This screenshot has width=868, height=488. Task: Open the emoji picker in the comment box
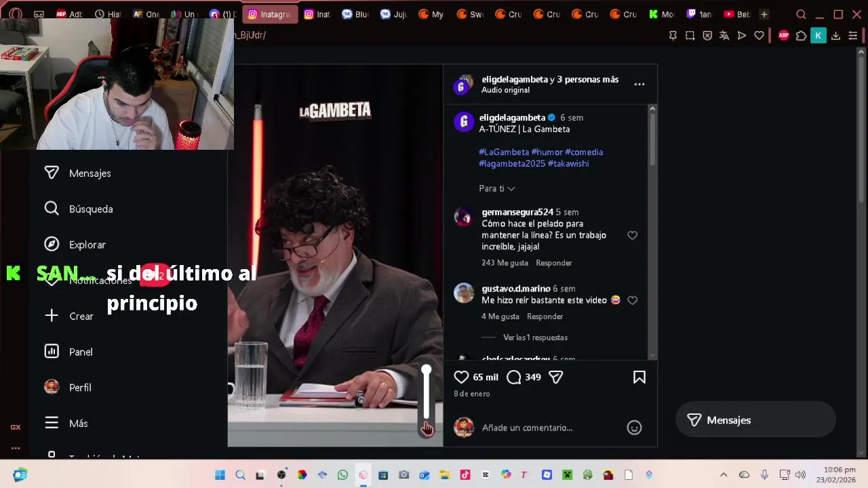634,428
